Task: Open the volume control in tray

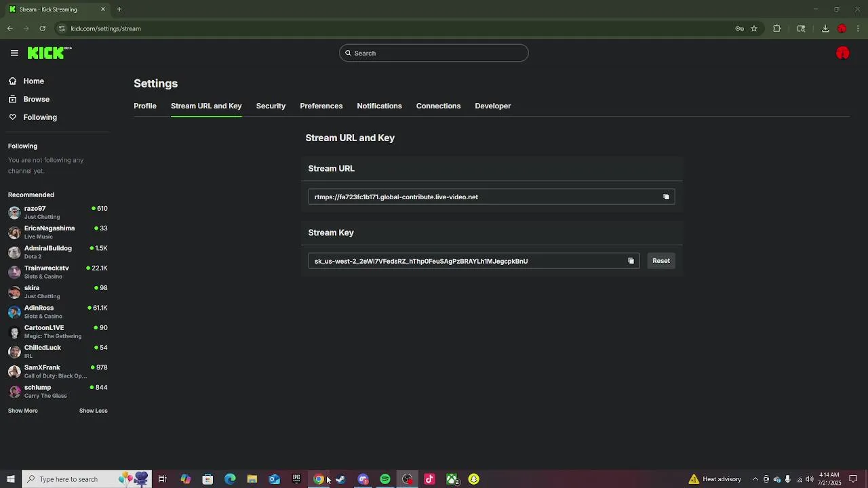Action: pos(810,479)
